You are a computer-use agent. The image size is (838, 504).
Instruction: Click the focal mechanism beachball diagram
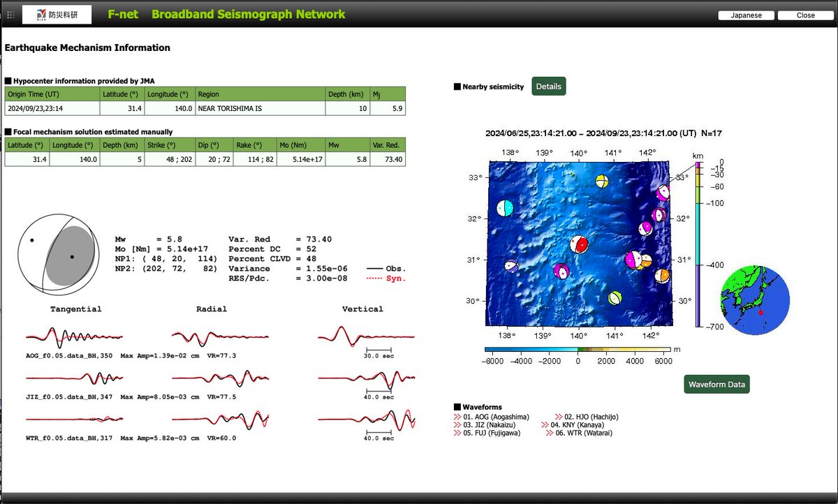(x=57, y=254)
